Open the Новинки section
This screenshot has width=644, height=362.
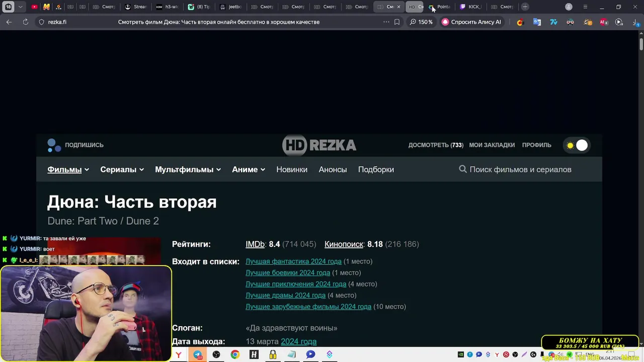[x=292, y=170]
